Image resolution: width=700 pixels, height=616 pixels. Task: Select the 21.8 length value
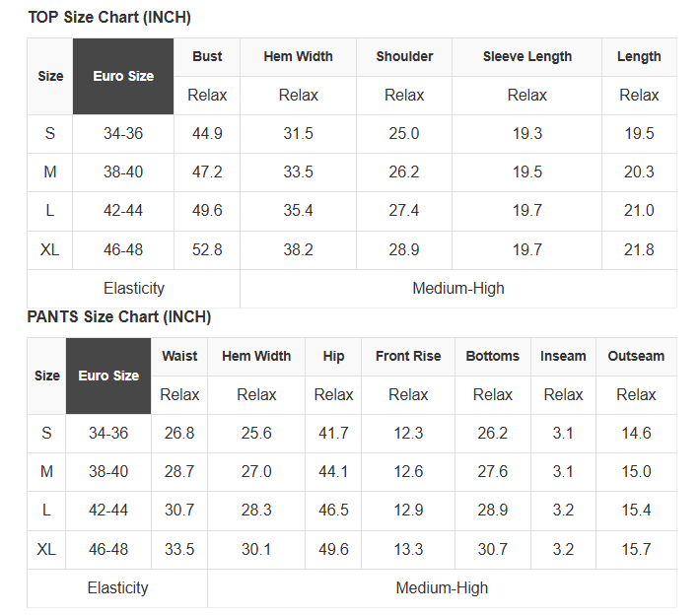(639, 249)
